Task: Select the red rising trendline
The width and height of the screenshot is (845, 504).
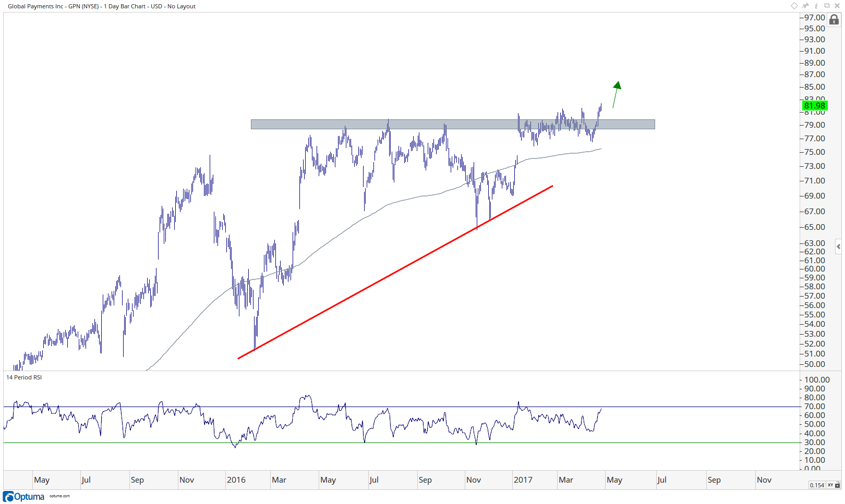Action: [x=395, y=272]
